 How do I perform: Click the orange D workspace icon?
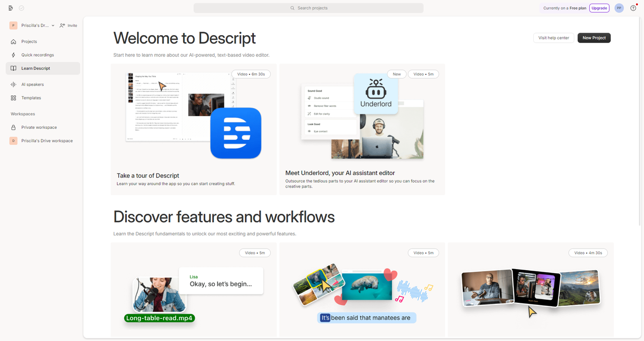[14, 141]
